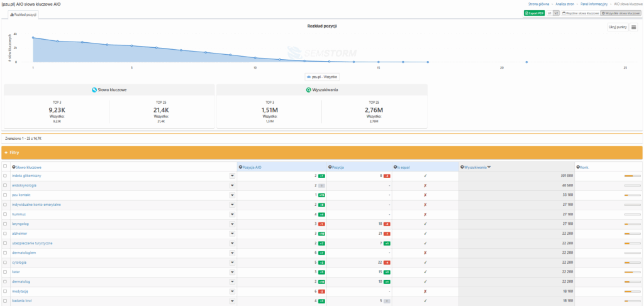
Task: Click the first chart data point at position 1
Action: (x=33, y=37)
